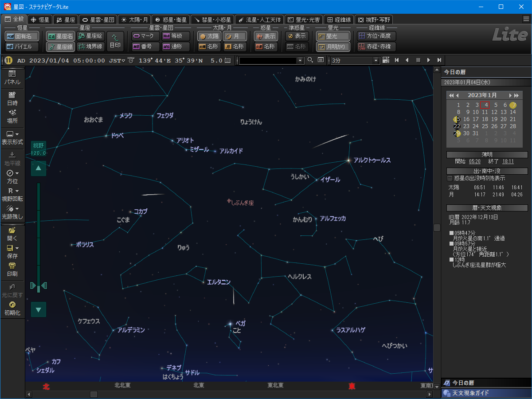Click the play forward time button

(x=428, y=60)
